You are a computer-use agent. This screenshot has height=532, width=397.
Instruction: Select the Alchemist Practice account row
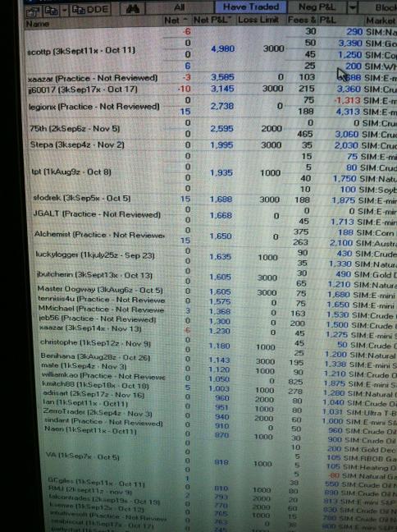tap(99, 235)
